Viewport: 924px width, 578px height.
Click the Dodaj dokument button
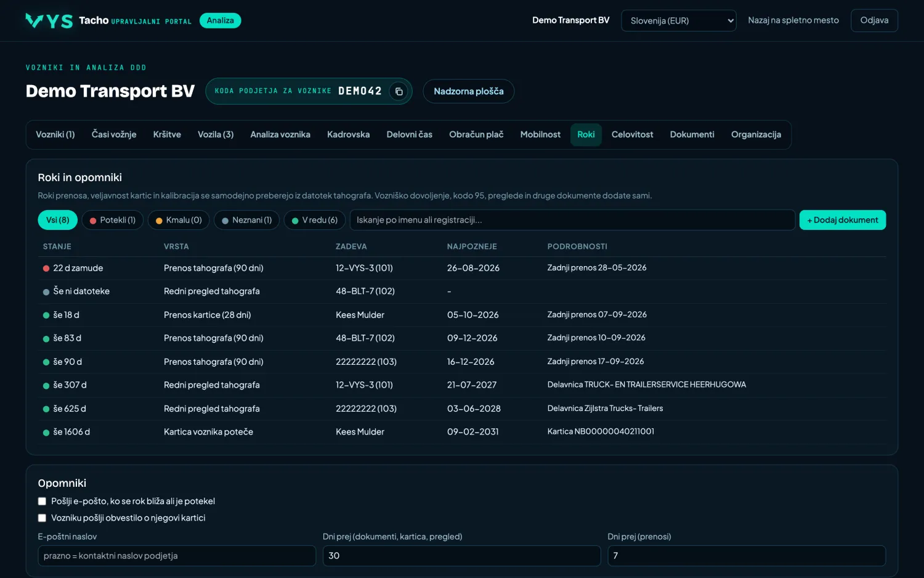click(x=842, y=220)
